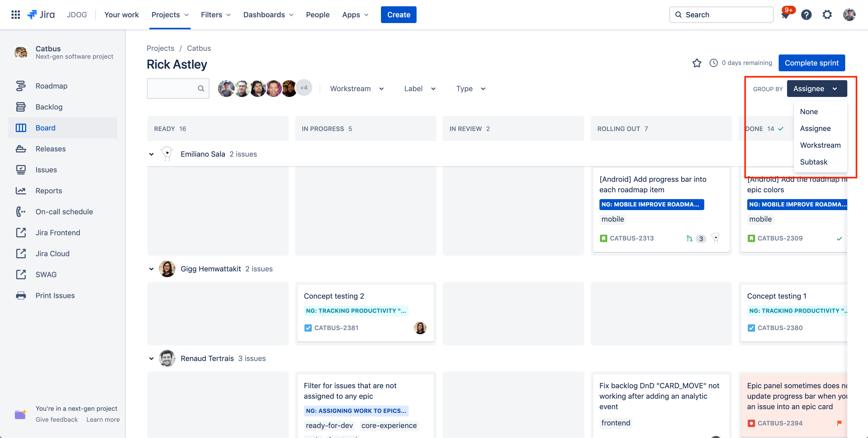Open the settings gear icon

click(827, 15)
